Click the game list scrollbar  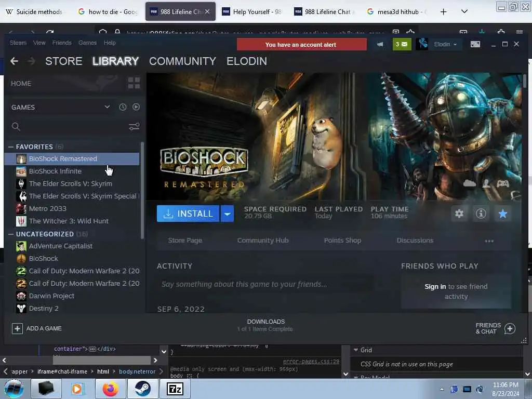tap(142, 190)
